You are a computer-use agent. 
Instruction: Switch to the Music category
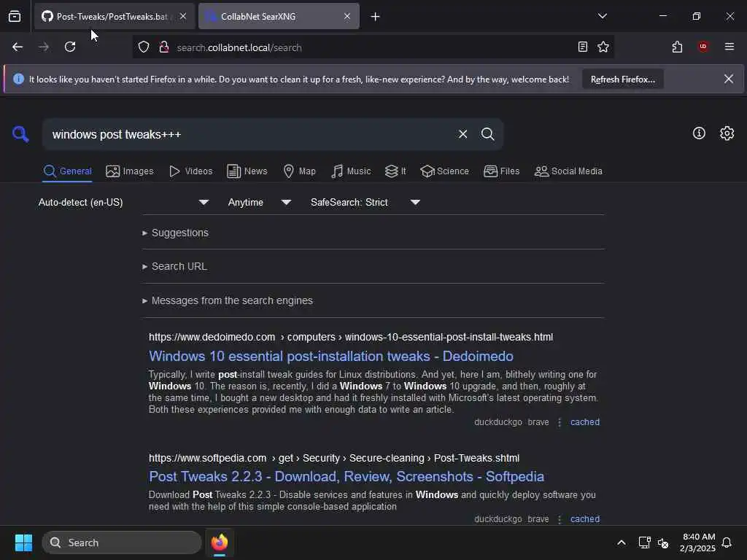pyautogui.click(x=351, y=171)
